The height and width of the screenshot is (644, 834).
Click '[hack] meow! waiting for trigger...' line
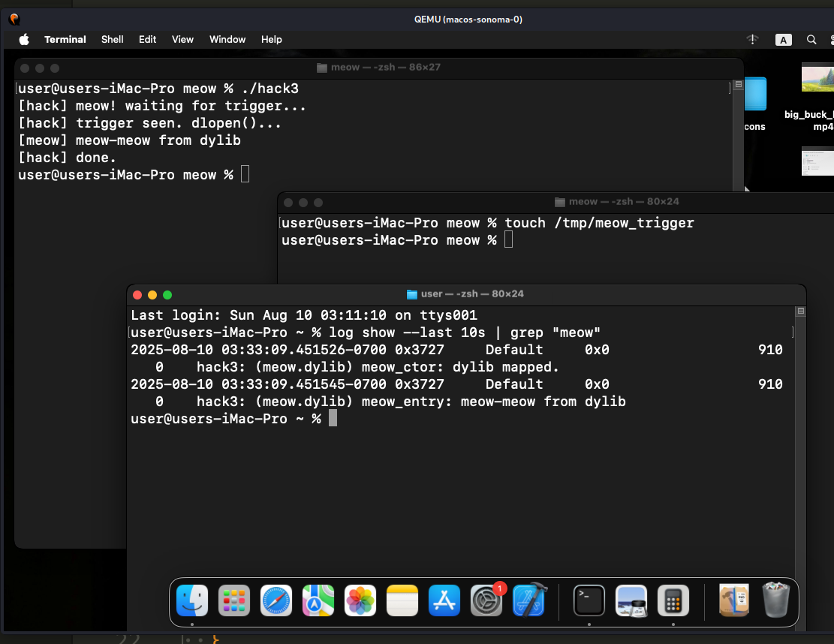coord(162,106)
